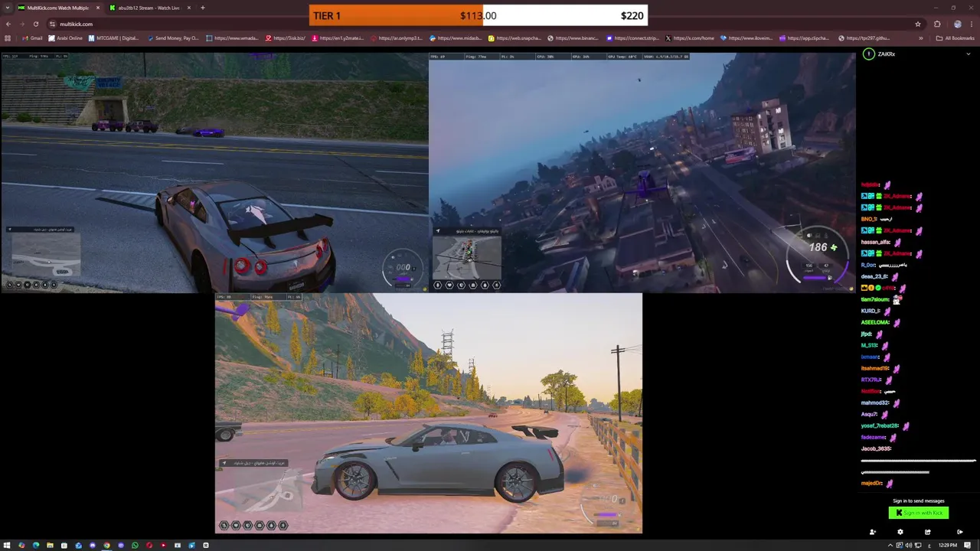The width and height of the screenshot is (980, 551).
Task: Click deaa_23_6 username in chat
Action: pyautogui.click(x=874, y=276)
